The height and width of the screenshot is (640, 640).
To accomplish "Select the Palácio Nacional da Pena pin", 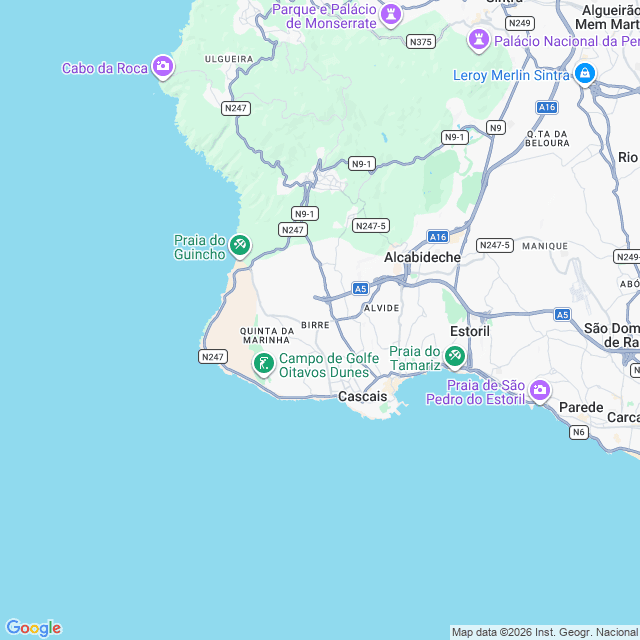I will pyautogui.click(x=479, y=40).
